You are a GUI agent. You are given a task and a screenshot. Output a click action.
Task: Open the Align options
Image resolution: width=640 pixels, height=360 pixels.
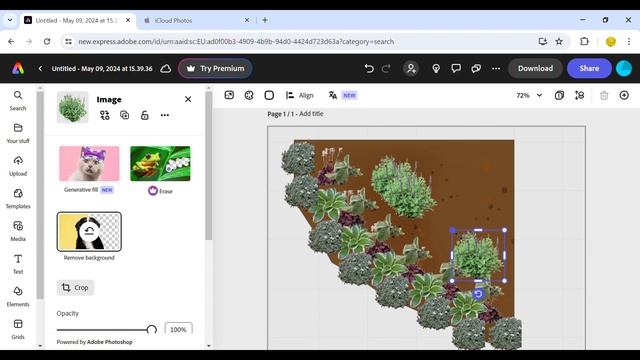(300, 95)
